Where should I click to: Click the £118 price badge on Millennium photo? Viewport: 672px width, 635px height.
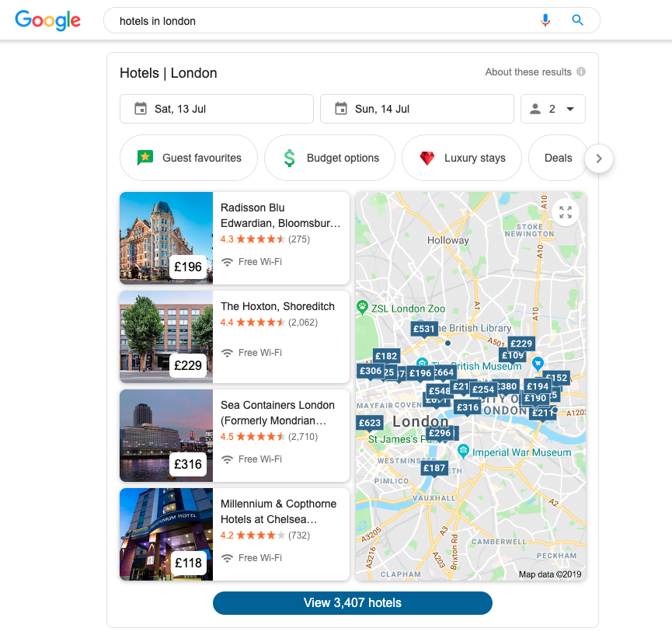[188, 563]
